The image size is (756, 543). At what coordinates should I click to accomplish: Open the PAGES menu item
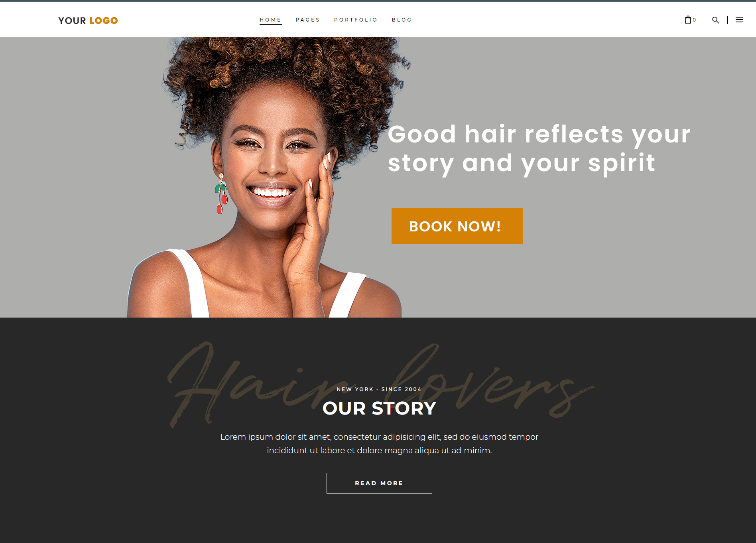coord(307,20)
